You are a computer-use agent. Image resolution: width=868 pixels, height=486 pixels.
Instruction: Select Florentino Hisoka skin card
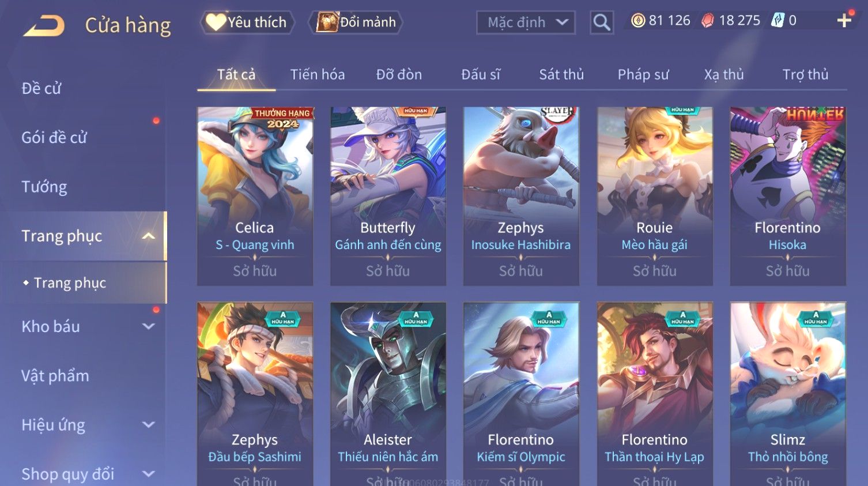pyautogui.click(x=787, y=196)
